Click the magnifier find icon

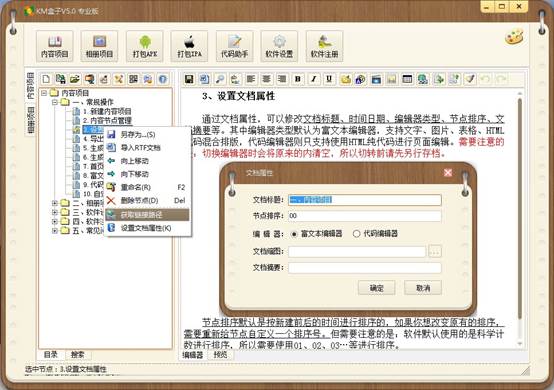220,79
